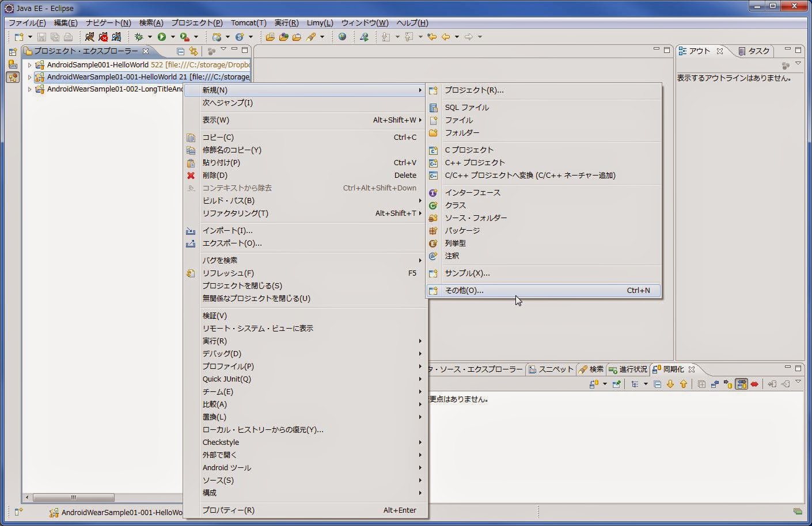Choose Checkstyle in the context menu

pos(306,443)
